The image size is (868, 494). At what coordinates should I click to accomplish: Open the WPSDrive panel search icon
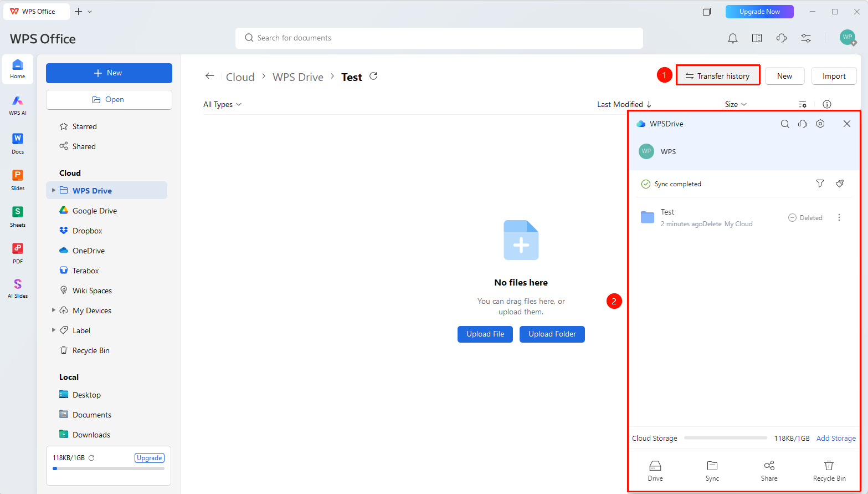[x=785, y=124]
